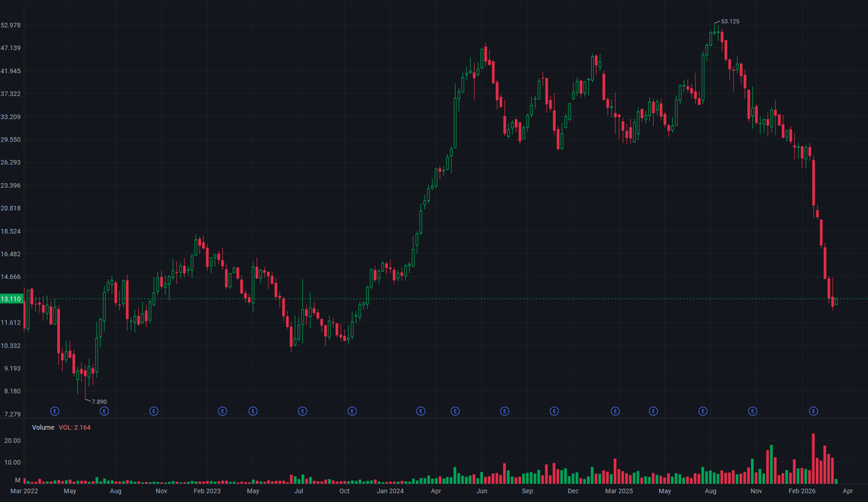Click the 26.293 price axis label
This screenshot has height=502, width=868.
(12, 162)
